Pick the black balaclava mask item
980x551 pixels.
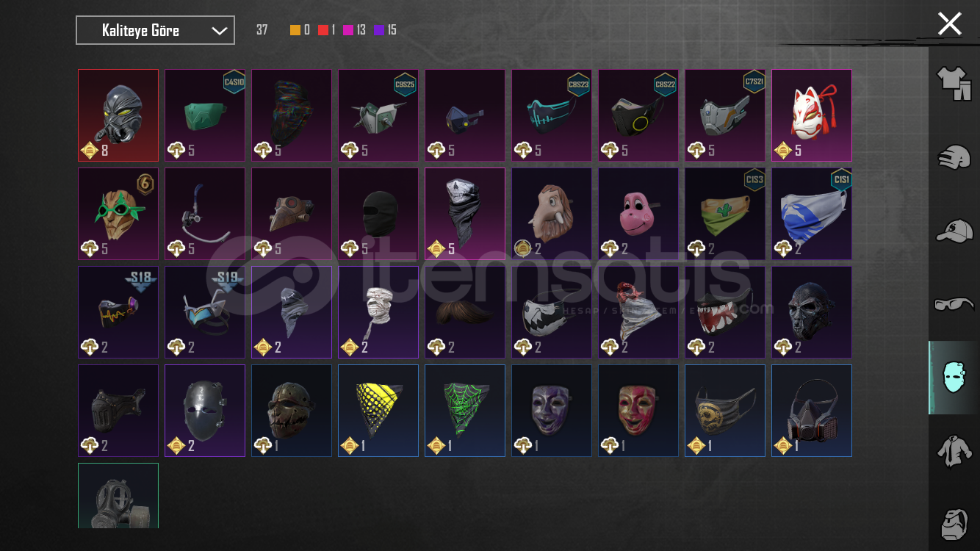[x=378, y=214]
